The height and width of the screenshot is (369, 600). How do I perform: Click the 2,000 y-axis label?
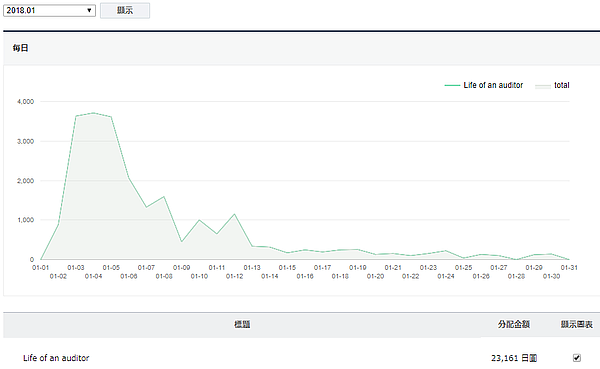tap(25, 181)
